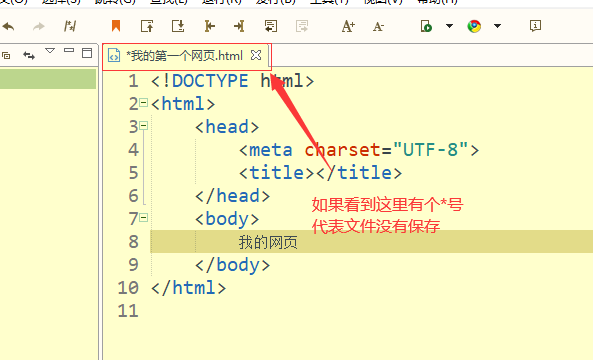The image size is (593, 360).
Task: Click the green run page icon
Action: [426, 26]
